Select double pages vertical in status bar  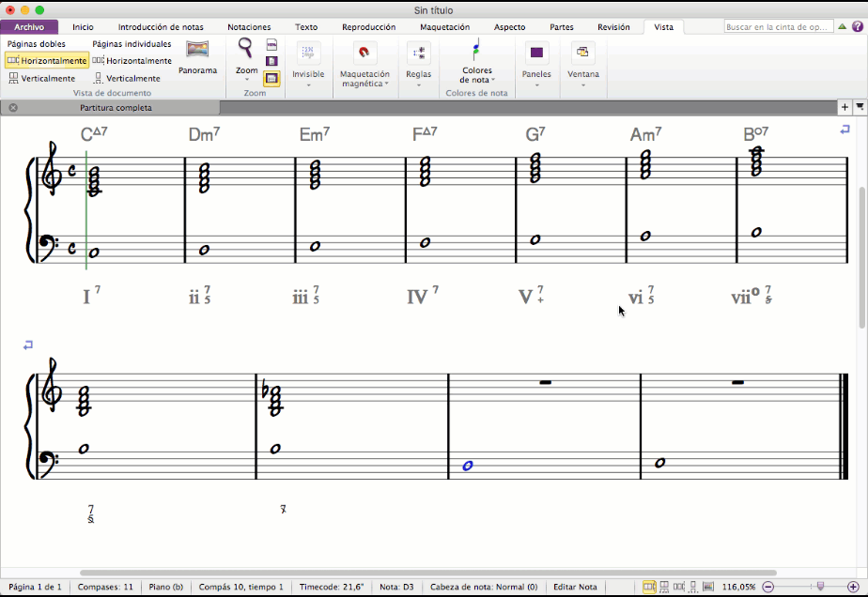coord(664,587)
